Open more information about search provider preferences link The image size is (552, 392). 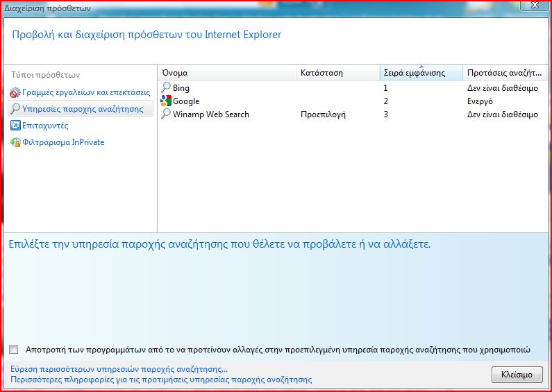161,380
